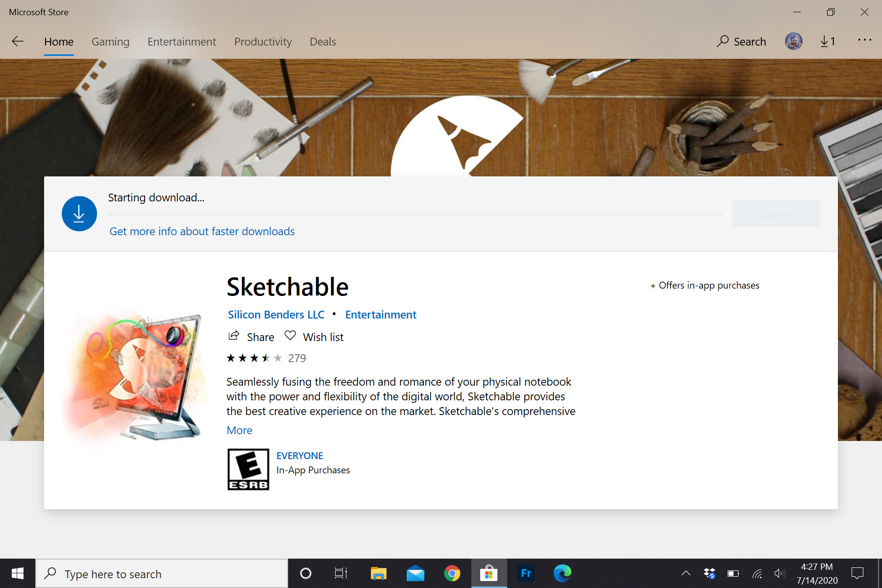This screenshot has width=882, height=588.
Task: Open the Action Center notifications
Action: coord(857,573)
